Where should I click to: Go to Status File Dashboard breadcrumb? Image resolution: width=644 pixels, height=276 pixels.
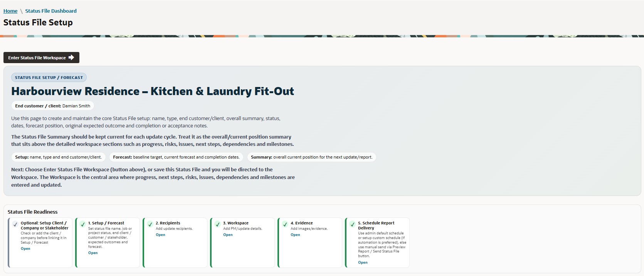(51, 11)
